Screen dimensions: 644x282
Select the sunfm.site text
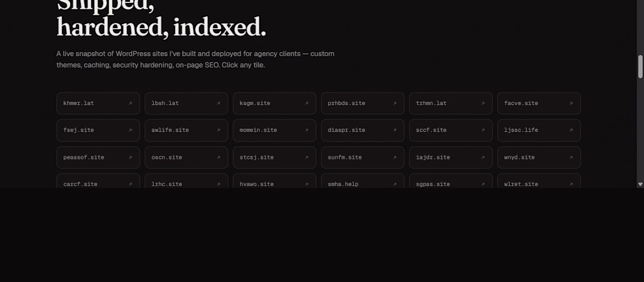click(x=345, y=157)
